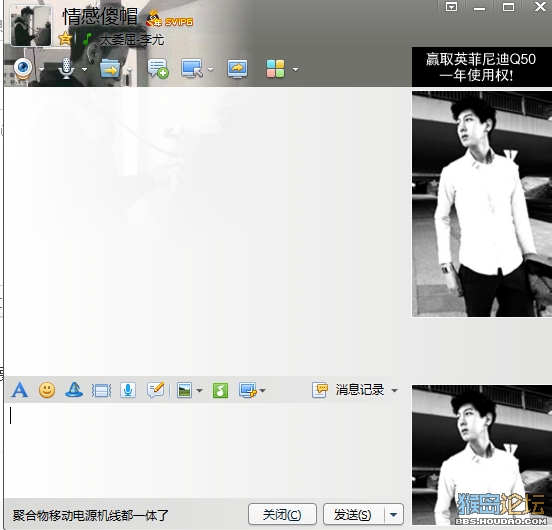Start a voice call with microphone icon
The image size is (552, 530).
pyautogui.click(x=66, y=69)
